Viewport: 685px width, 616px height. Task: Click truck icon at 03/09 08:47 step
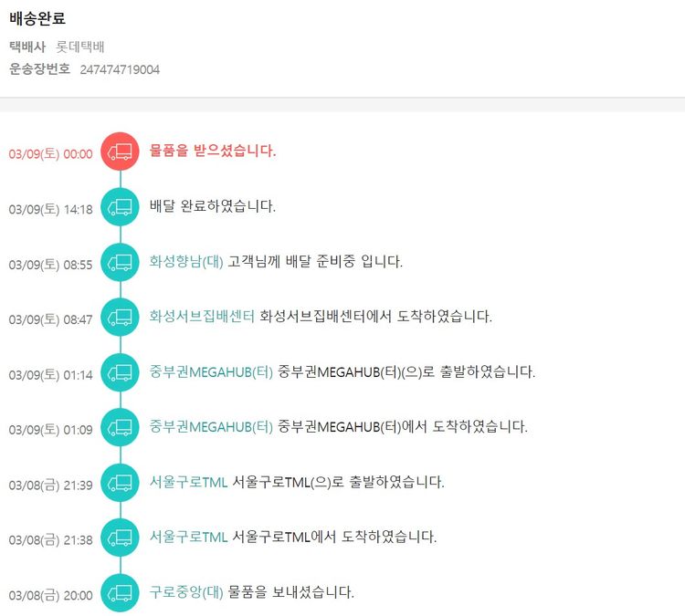(x=120, y=318)
